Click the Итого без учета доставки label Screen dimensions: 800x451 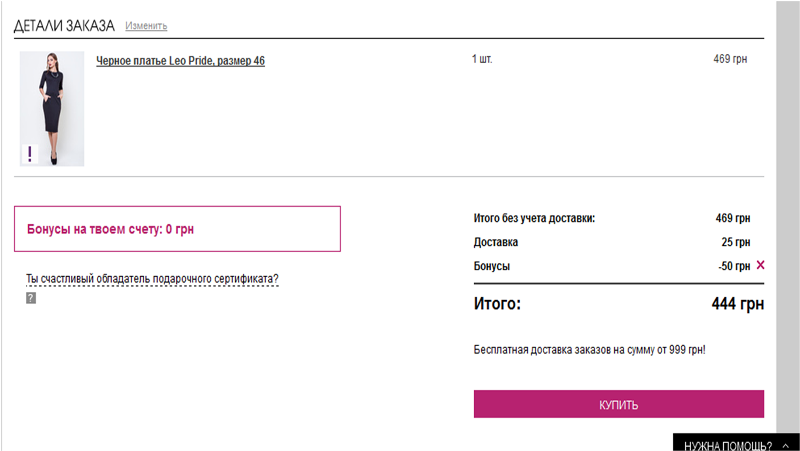[x=534, y=218]
